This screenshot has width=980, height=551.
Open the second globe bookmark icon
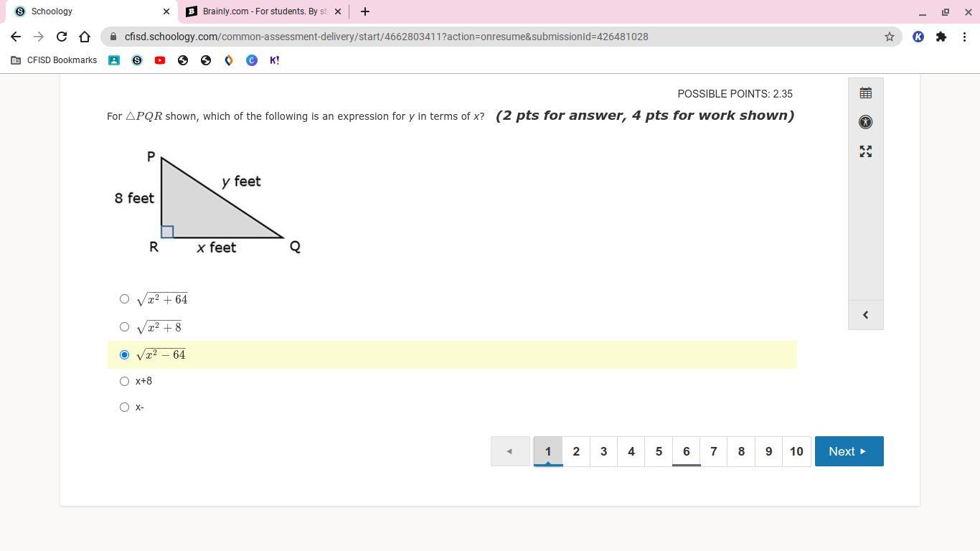[x=206, y=60]
